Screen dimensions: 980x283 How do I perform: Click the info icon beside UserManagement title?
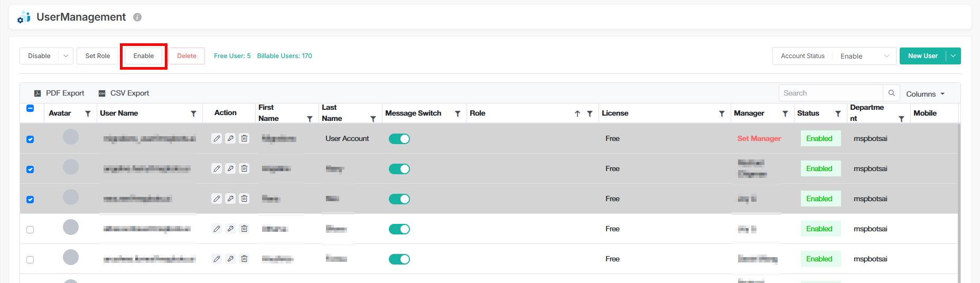[137, 17]
